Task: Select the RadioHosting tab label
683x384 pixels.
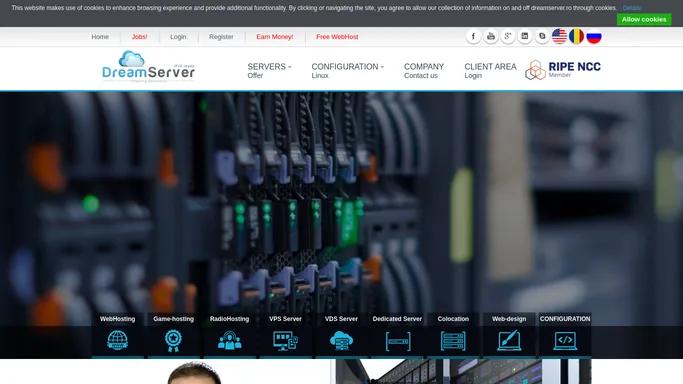Action: [x=230, y=319]
